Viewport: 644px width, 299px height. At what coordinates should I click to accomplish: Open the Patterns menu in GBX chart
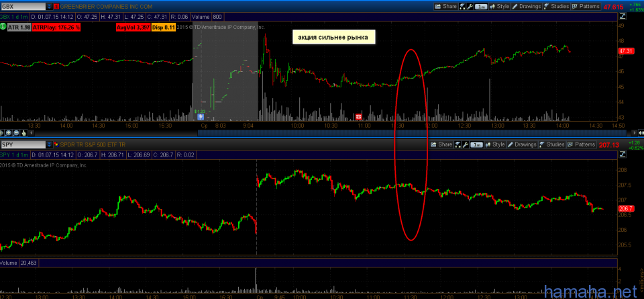[x=585, y=7]
